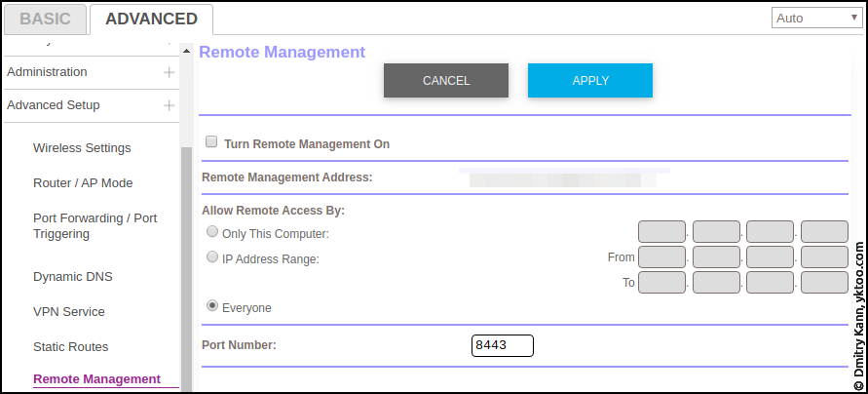This screenshot has width=868, height=394.
Task: Click sidebar scrollbar up arrow
Action: point(186,51)
